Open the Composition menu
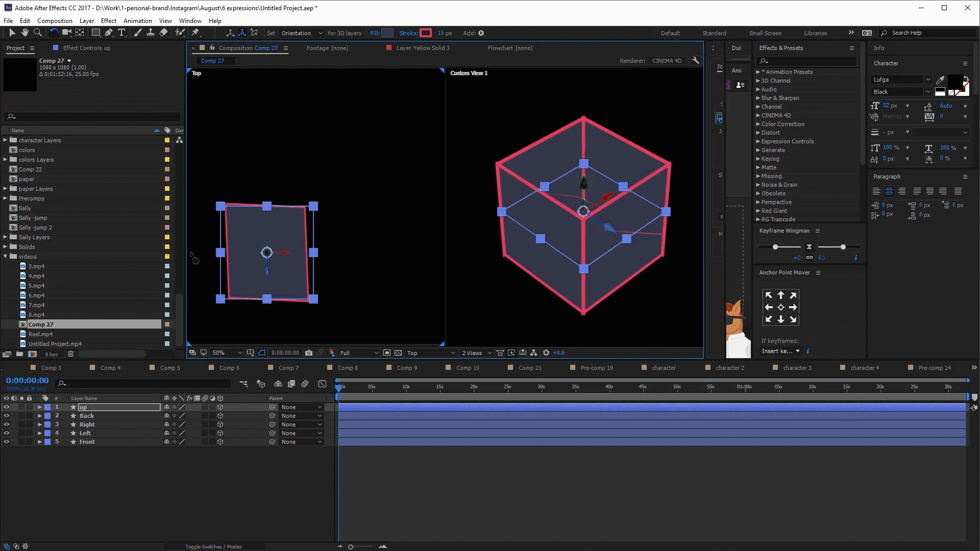The height and width of the screenshot is (551, 980). [x=55, y=21]
